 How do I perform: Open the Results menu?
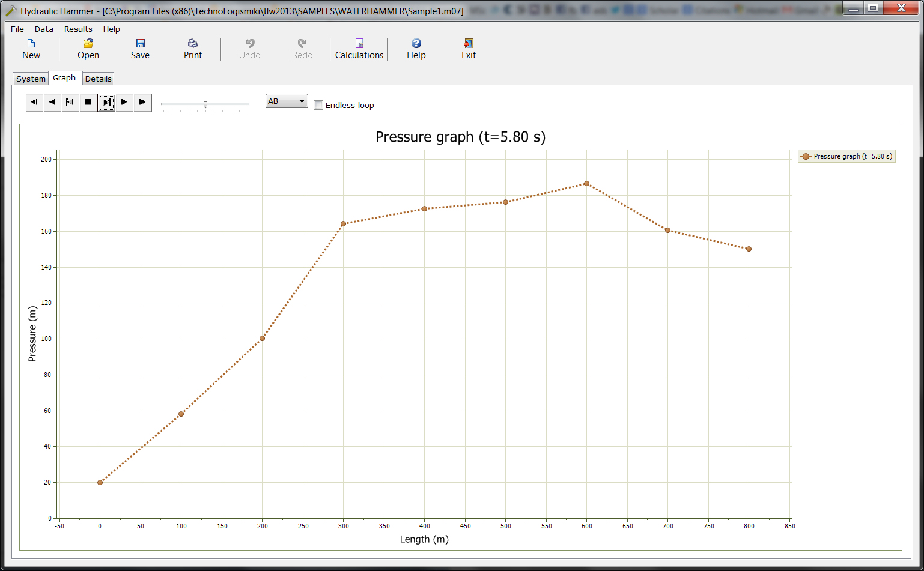coord(78,29)
